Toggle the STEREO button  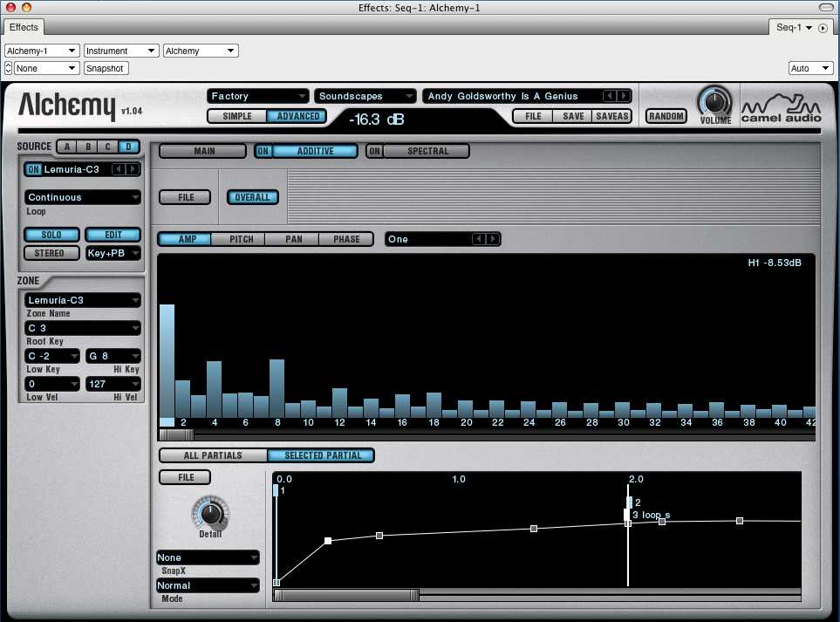pyautogui.click(x=51, y=253)
